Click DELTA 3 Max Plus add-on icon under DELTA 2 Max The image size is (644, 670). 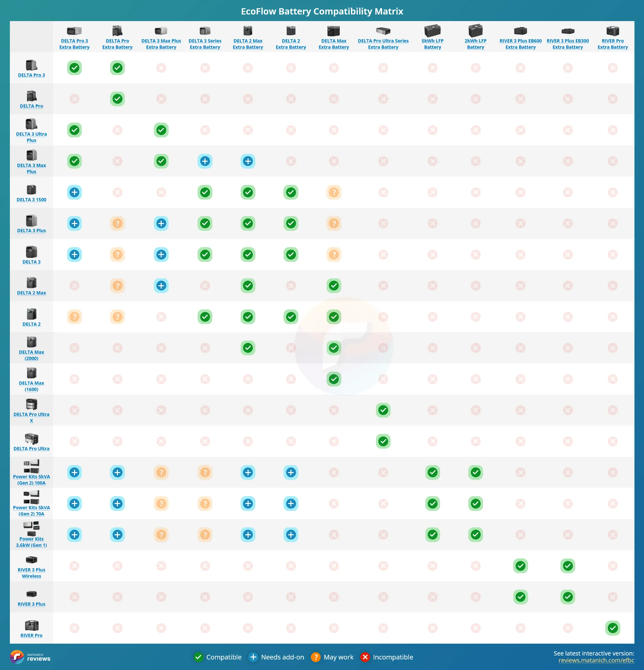[248, 161]
